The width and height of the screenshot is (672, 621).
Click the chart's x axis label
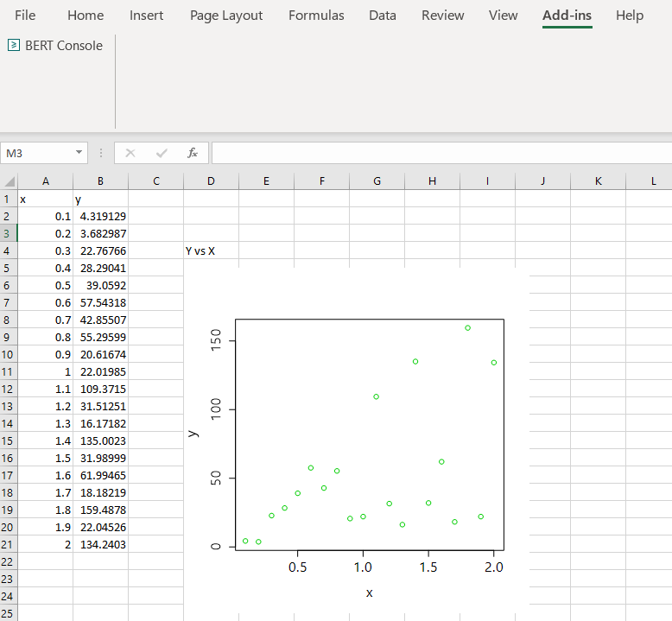point(370,593)
